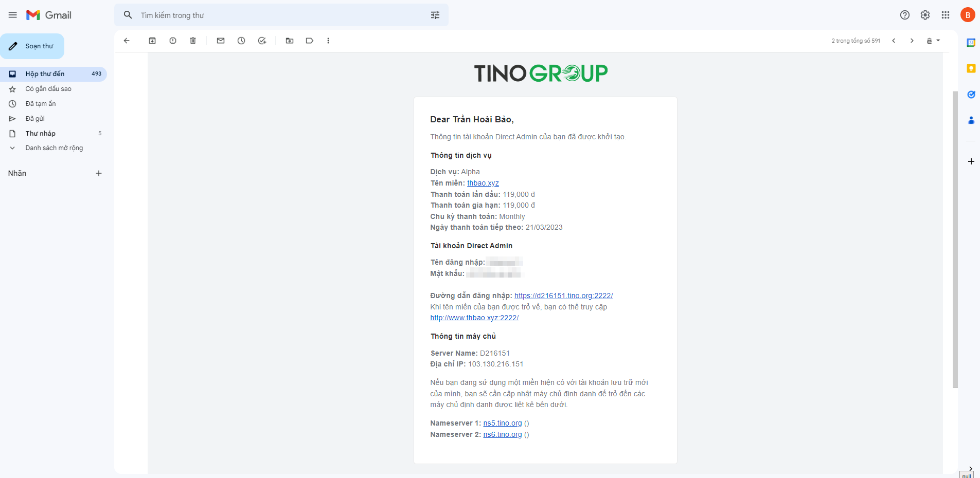
Task: Open Đã tạm ẩn snoozed folder
Action: [x=54, y=104]
